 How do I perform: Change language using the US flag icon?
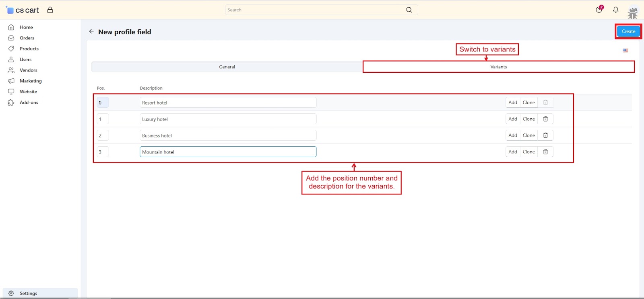625,51
